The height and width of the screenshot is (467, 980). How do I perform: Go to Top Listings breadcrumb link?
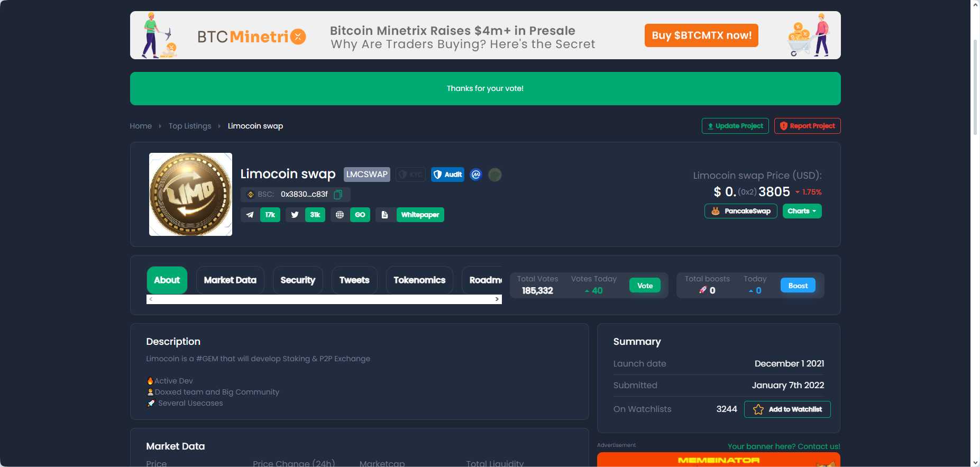click(190, 126)
